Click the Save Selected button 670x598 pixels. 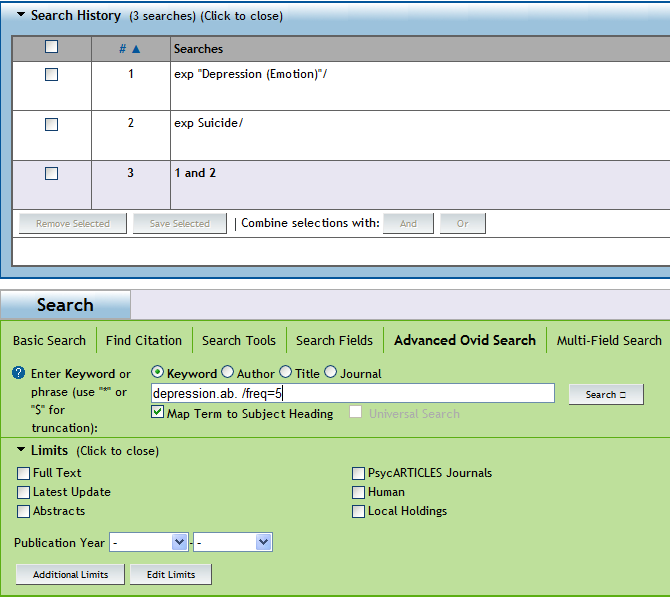click(x=179, y=224)
